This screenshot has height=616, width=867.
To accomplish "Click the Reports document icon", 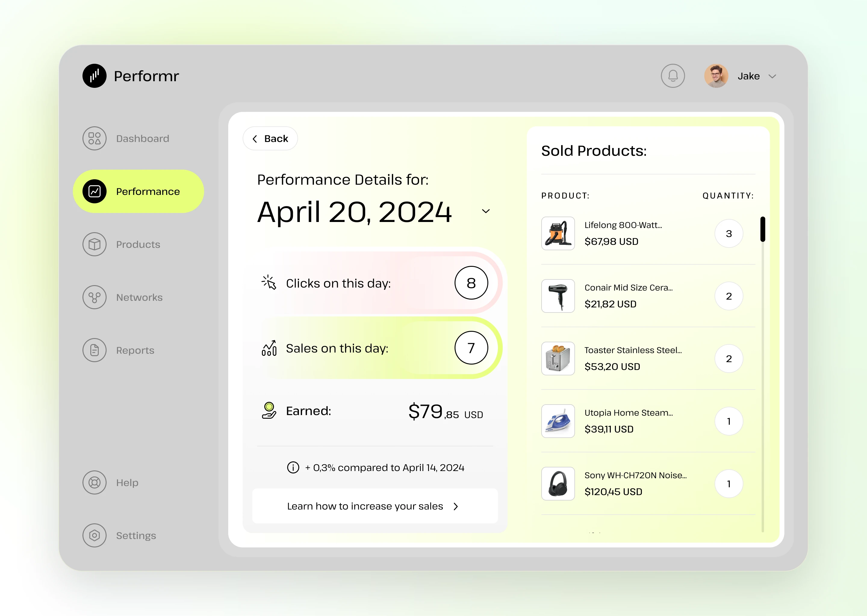I will tap(95, 350).
